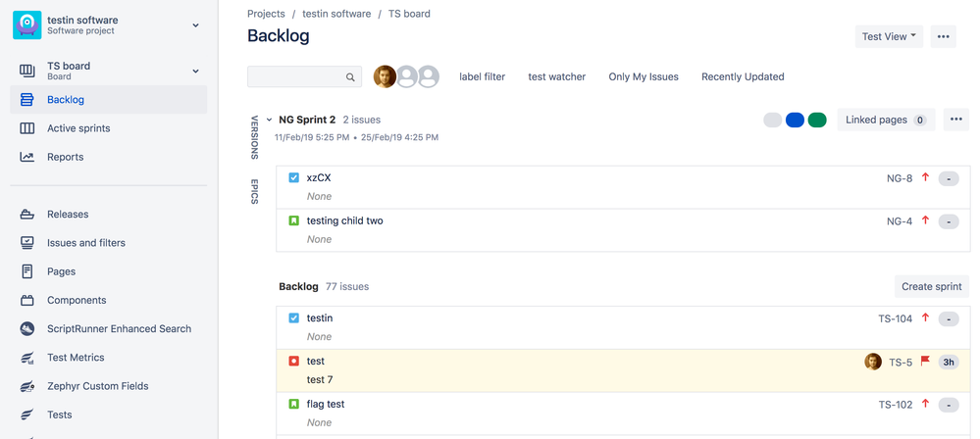This screenshot has height=439, width=980.
Task: Expand the TS board dropdown chevron
Action: coord(195,72)
